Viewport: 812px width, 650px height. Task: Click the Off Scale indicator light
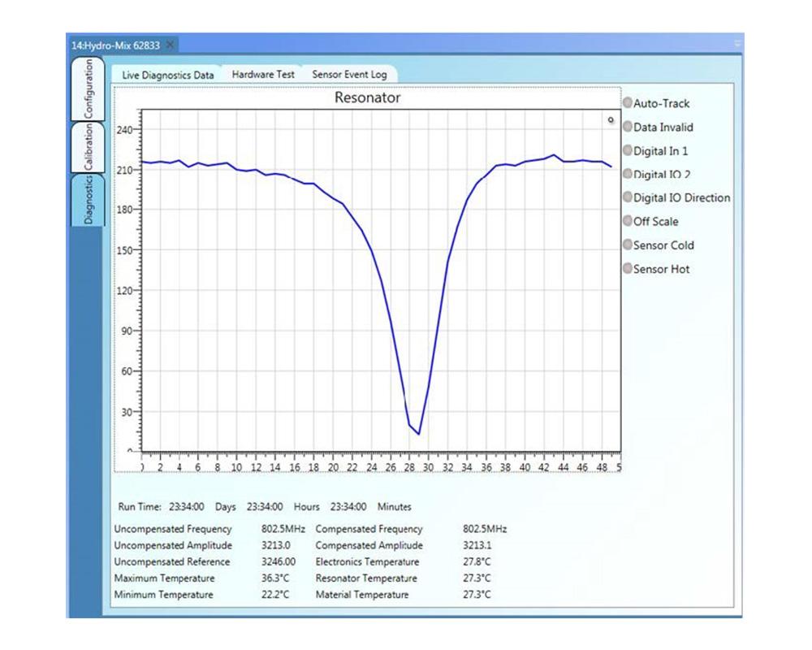tap(628, 221)
